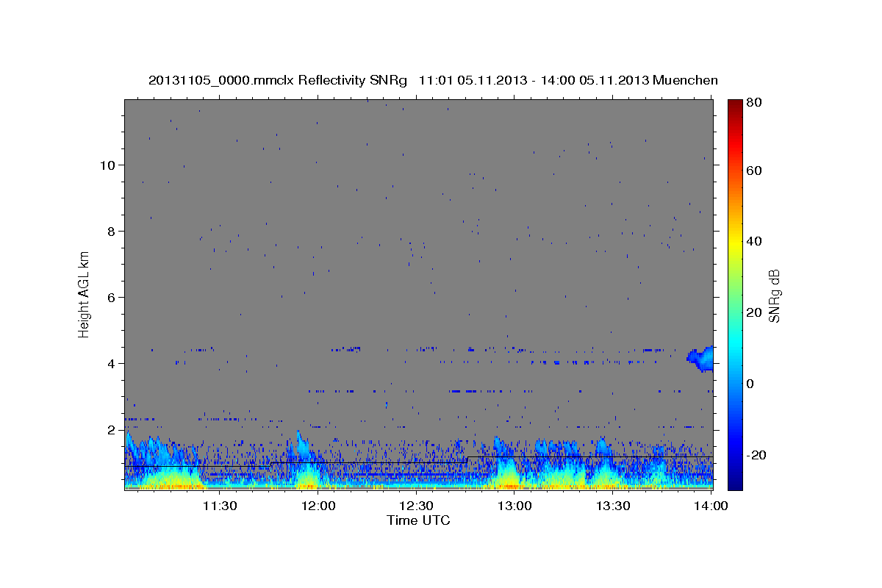The height and width of the screenshot is (588, 882).
Task: Click the height axis label 6
Action: [111, 297]
